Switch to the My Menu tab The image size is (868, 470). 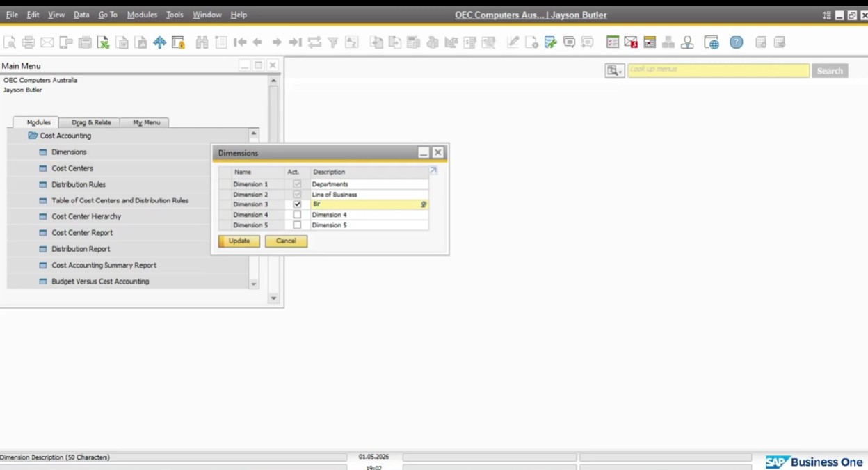pyautogui.click(x=146, y=122)
